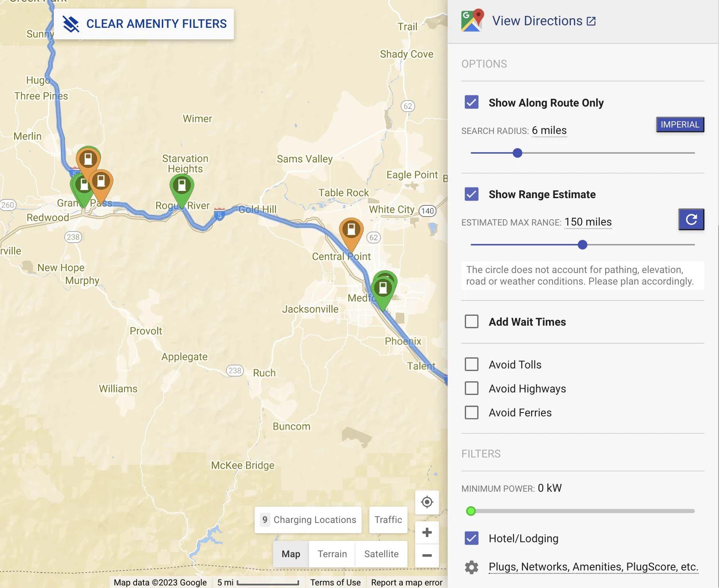719x588 pixels.
Task: Expand Plugs, Networks, Amenities, PlugScore options
Action: tap(593, 567)
